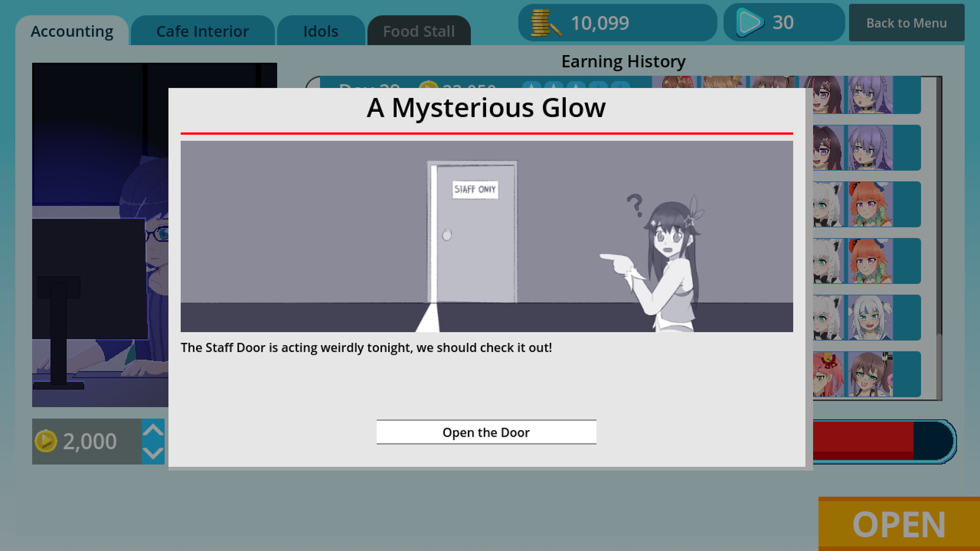Decrease the amount using the down arrow
Image resolution: width=980 pixels, height=551 pixels.
pyautogui.click(x=152, y=454)
